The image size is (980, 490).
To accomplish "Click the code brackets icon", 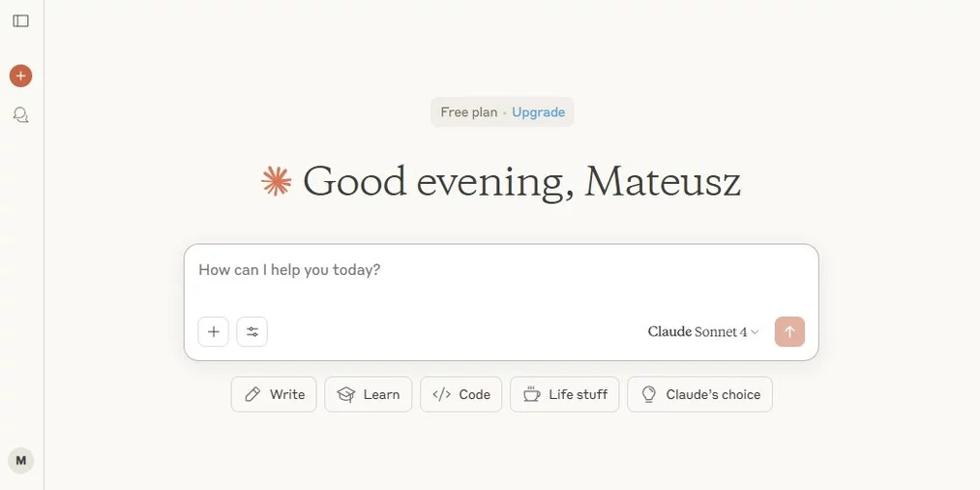I will pos(442,394).
